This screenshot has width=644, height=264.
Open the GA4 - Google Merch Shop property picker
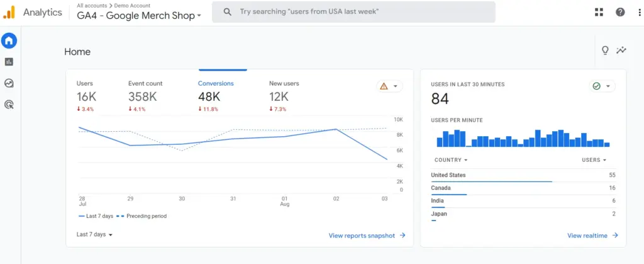[139, 16]
